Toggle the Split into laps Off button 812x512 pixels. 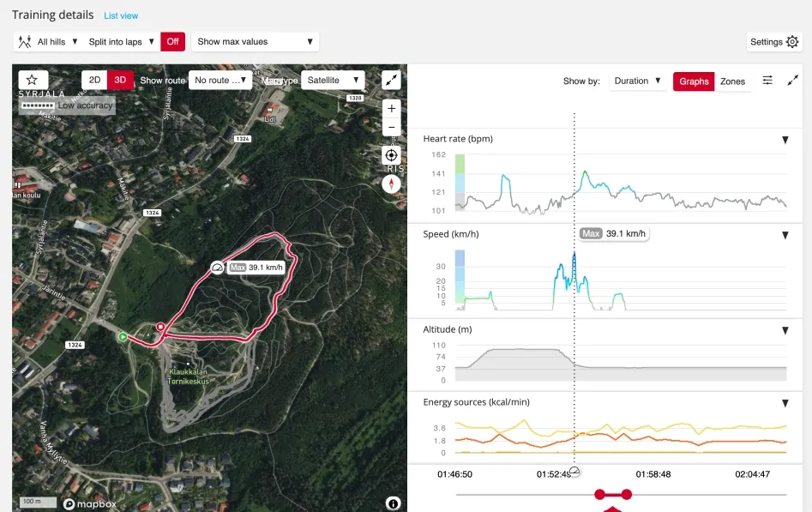(x=172, y=41)
